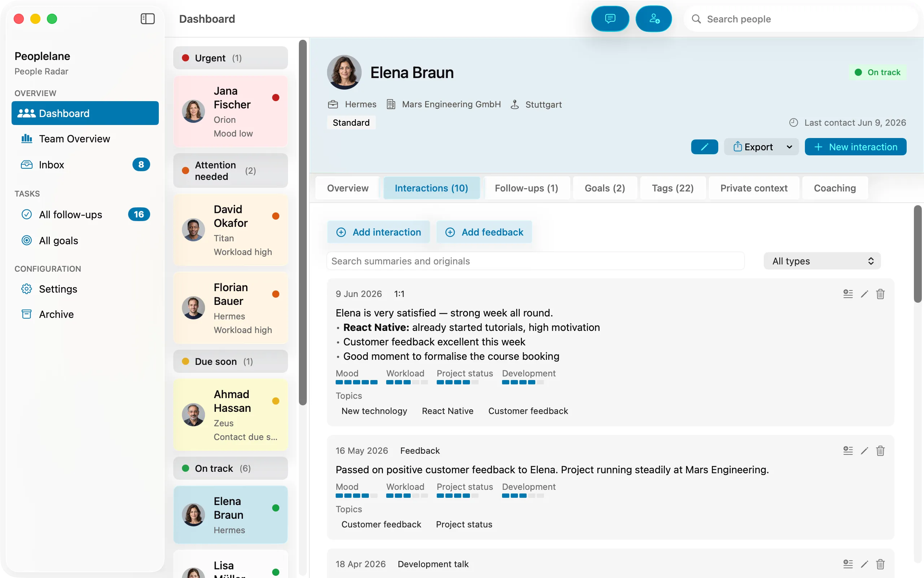
Task: Open All follow-ups in sidebar
Action: [85, 215]
